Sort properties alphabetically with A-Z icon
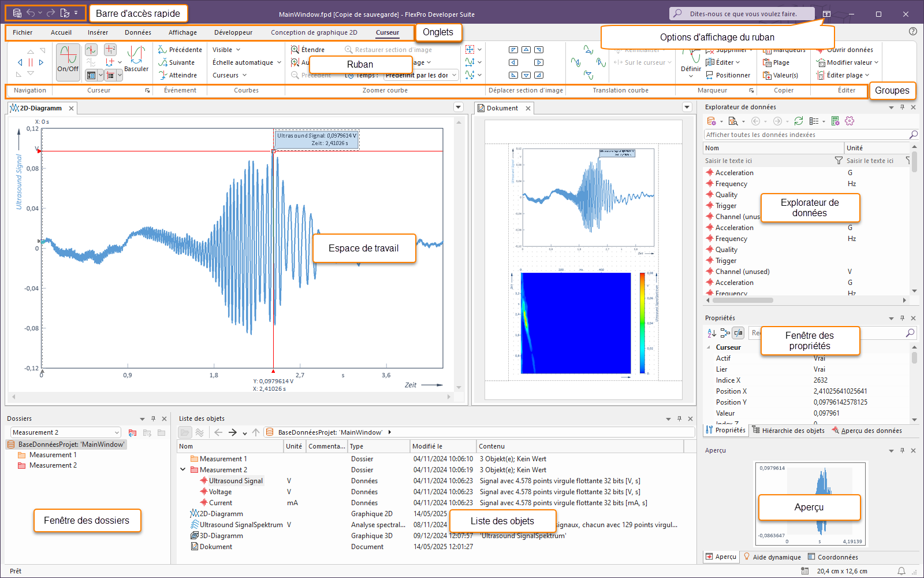The width and height of the screenshot is (924, 578). click(x=711, y=333)
